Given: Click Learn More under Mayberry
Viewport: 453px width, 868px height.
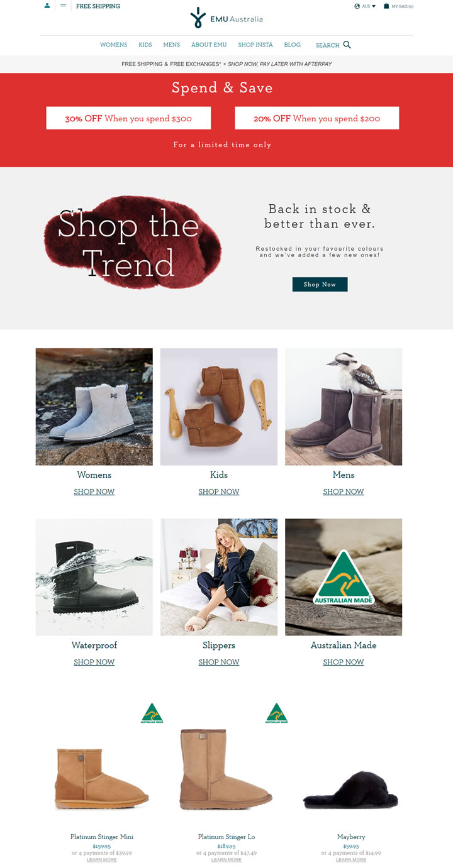Looking at the screenshot, I should point(351,860).
